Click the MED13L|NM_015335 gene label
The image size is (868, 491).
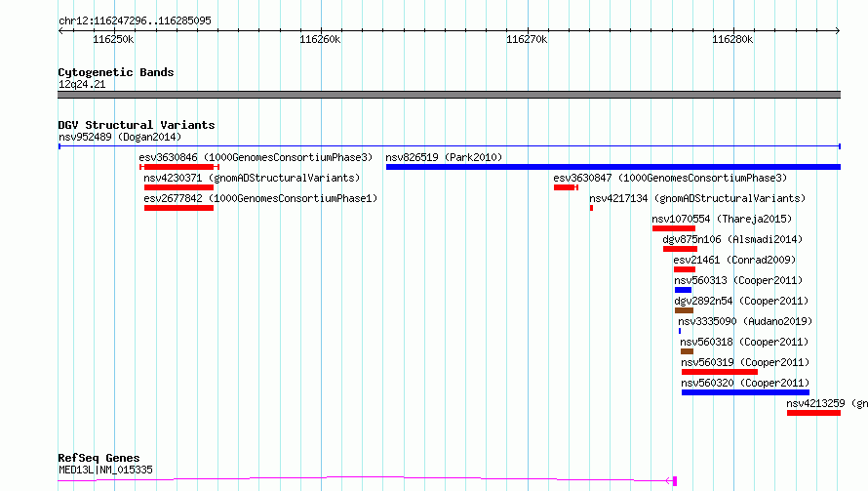(x=105, y=470)
